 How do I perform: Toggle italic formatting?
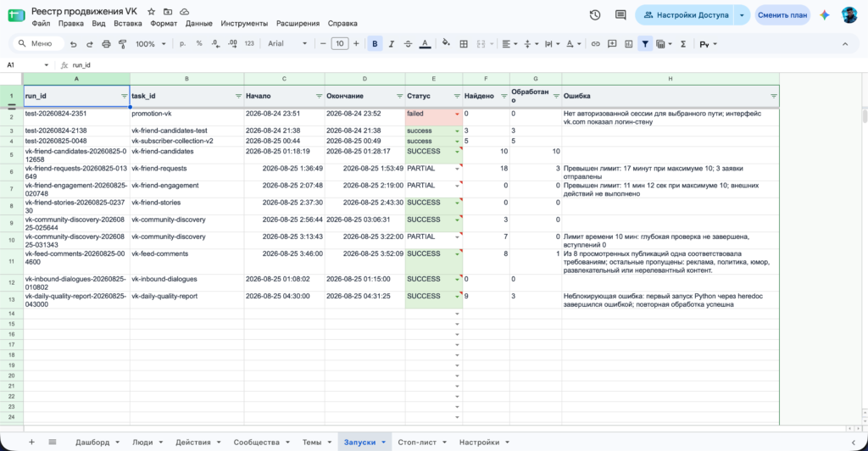pos(392,44)
